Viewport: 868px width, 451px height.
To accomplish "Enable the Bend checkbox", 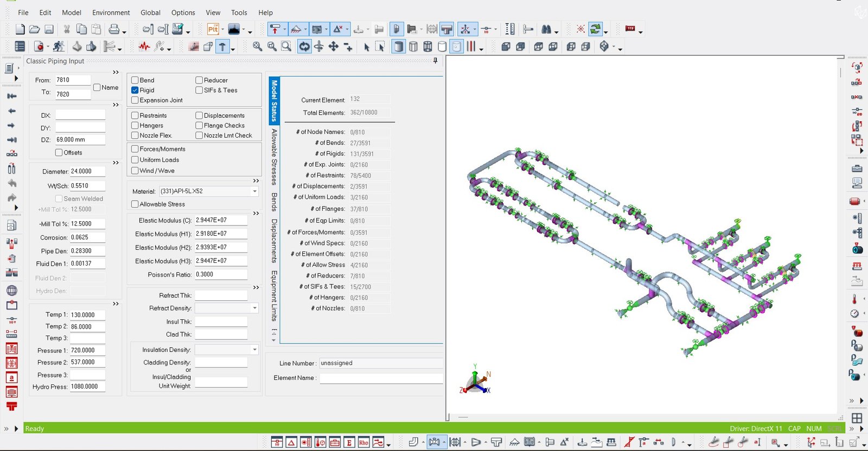I will (x=135, y=80).
